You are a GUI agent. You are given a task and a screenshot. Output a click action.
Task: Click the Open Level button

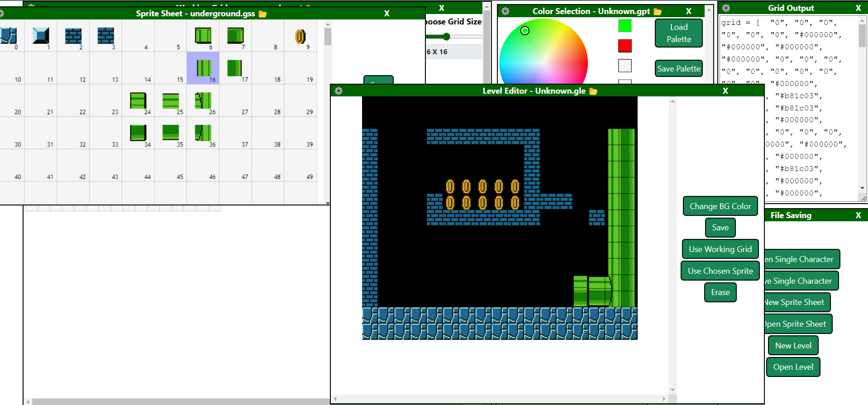point(793,367)
